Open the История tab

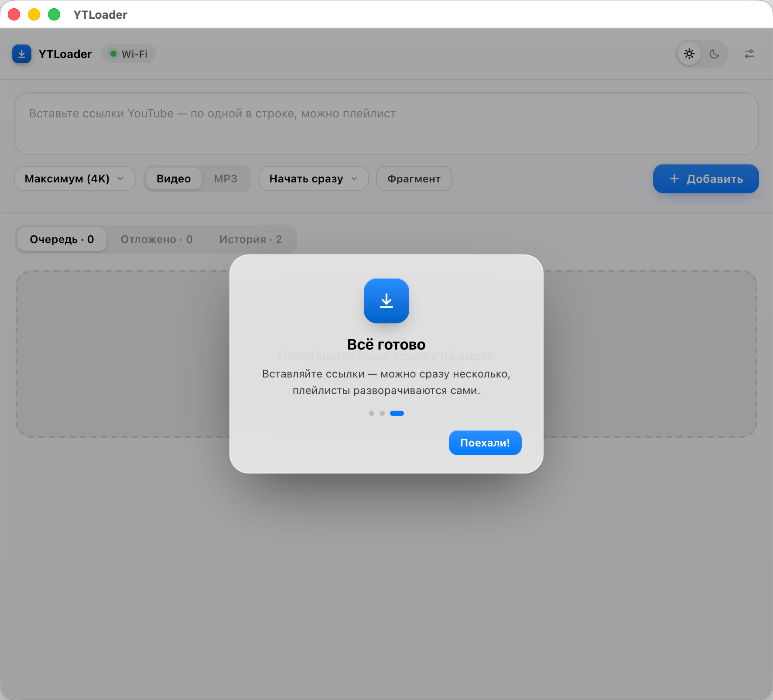pos(251,240)
